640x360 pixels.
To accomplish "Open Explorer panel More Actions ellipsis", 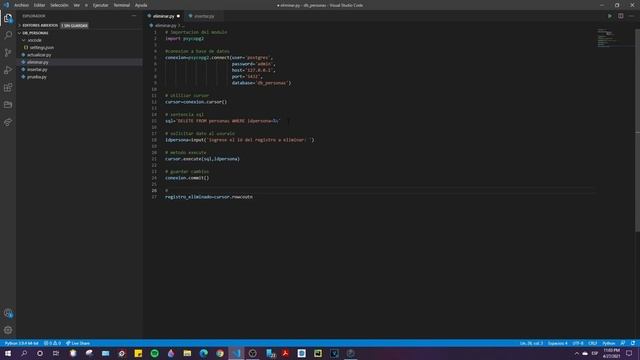I will pyautogui.click(x=134, y=16).
